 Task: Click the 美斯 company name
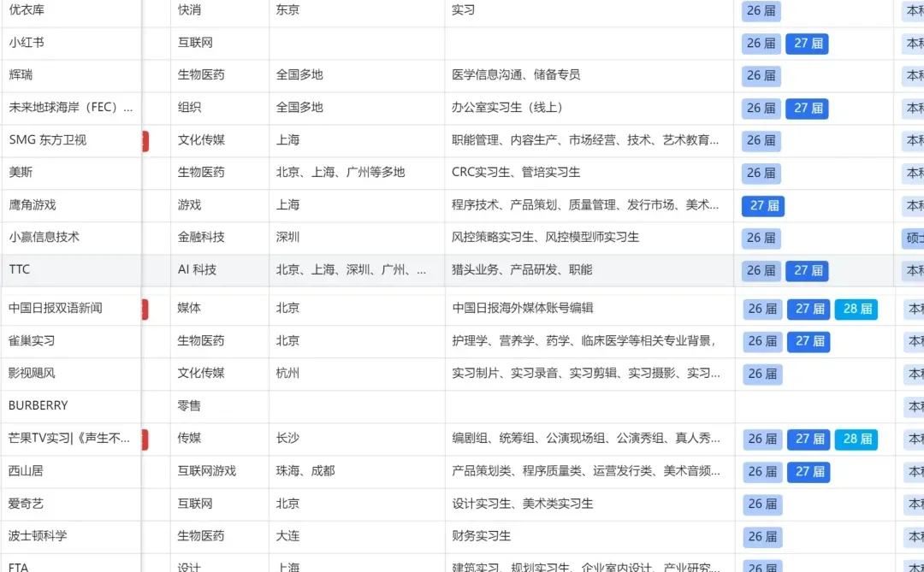(21, 172)
